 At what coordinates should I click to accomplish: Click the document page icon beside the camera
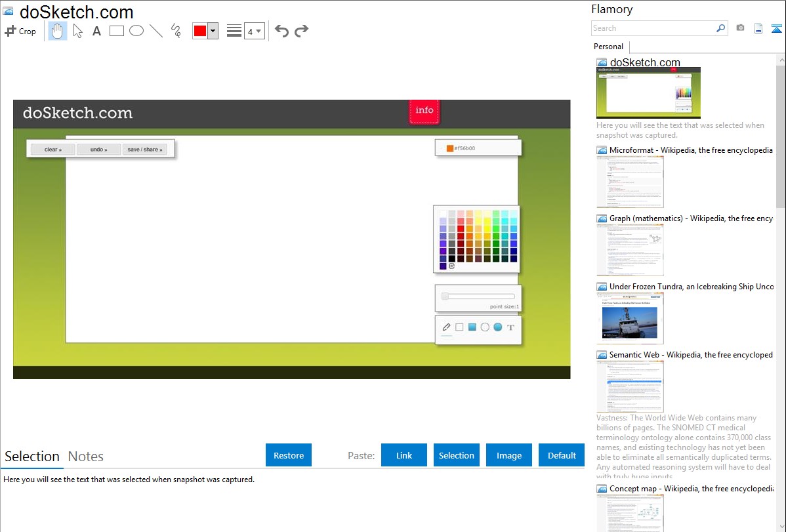758,28
